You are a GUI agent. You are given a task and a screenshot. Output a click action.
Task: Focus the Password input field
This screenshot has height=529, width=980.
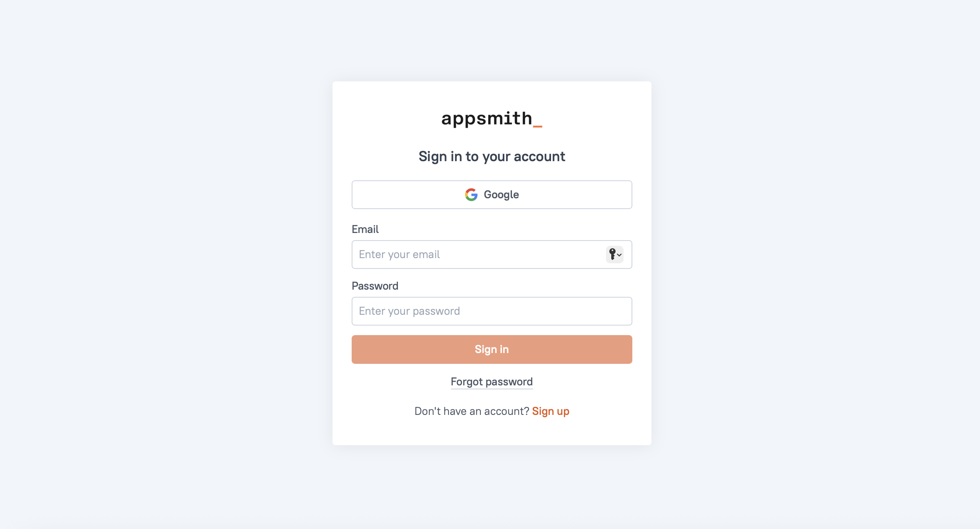tap(492, 311)
